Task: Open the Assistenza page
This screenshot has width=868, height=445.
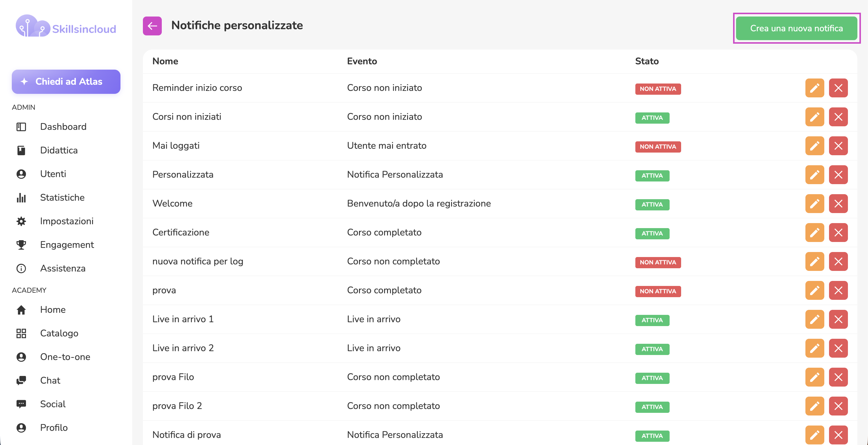Action: [63, 268]
